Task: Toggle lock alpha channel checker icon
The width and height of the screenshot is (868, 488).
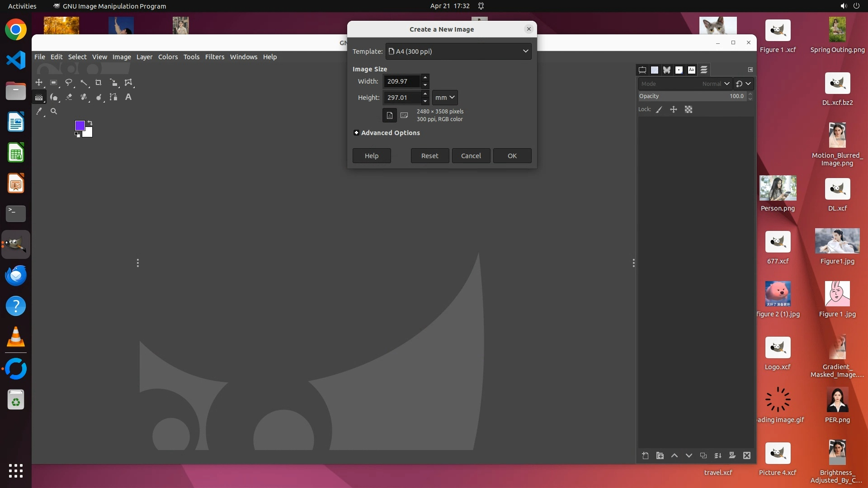Action: click(689, 109)
